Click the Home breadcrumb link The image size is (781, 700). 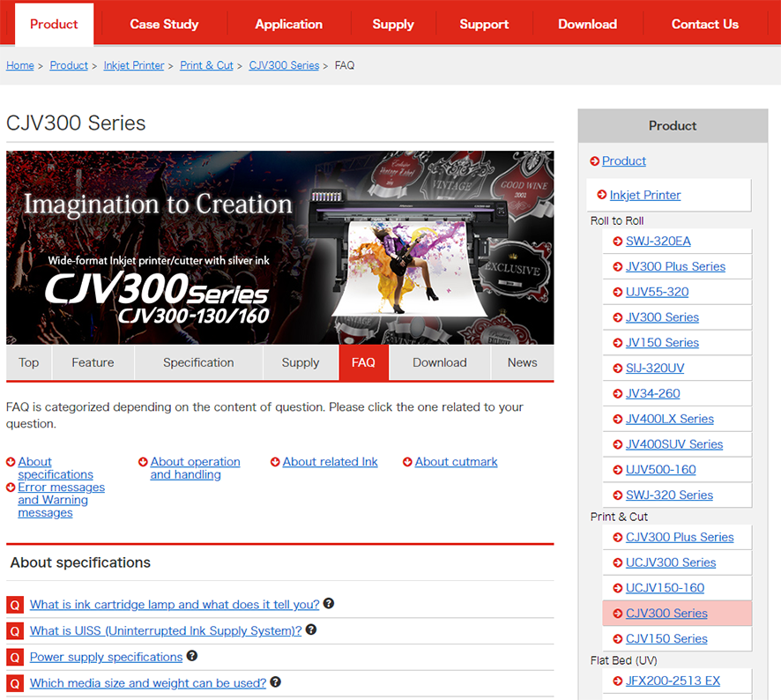pos(19,65)
